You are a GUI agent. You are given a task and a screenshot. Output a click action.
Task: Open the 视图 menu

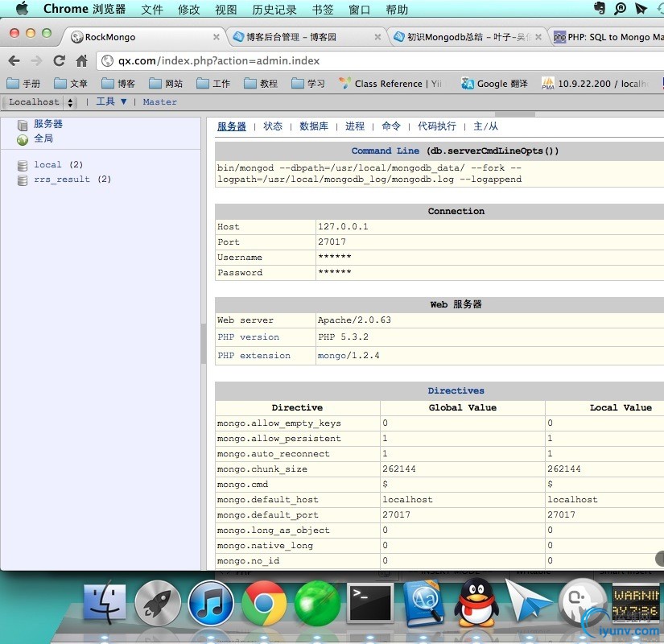coord(225,9)
